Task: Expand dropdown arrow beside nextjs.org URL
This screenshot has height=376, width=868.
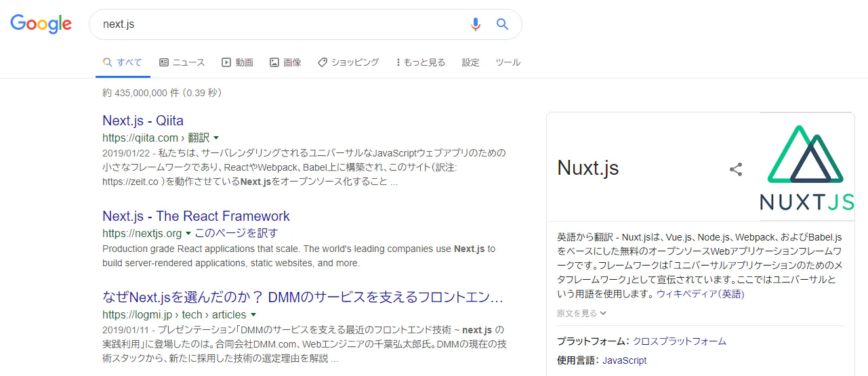Action: click(x=188, y=234)
